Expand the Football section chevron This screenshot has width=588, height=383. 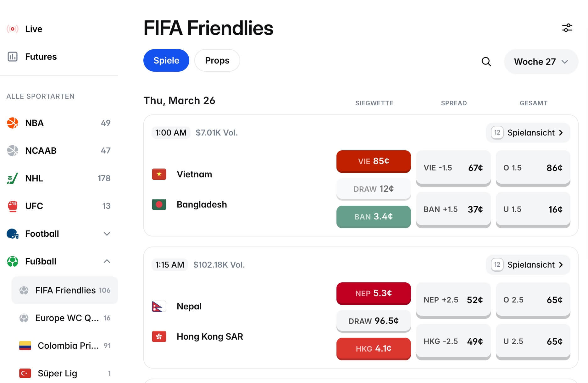pyautogui.click(x=107, y=234)
